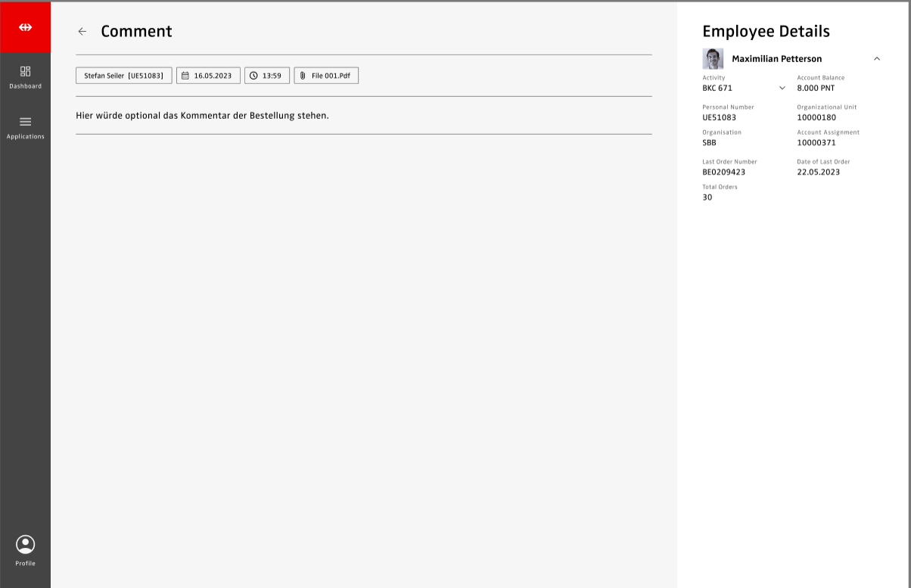This screenshot has height=588, width=911.
Task: Click the 8.000 PNT account balance
Action: (816, 89)
